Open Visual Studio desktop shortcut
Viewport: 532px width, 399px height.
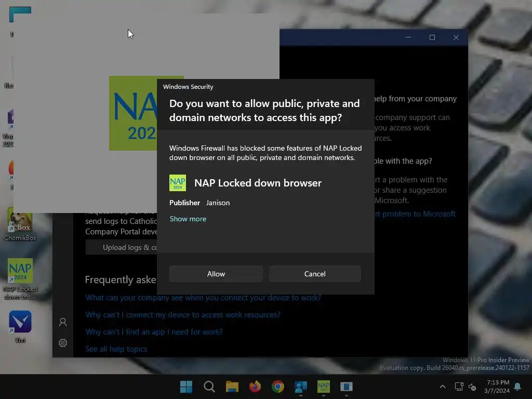pyautogui.click(x=9, y=128)
